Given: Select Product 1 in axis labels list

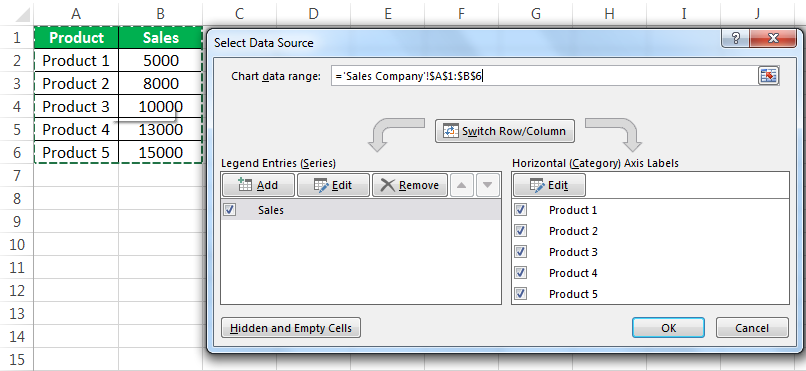Looking at the screenshot, I should (x=573, y=210).
